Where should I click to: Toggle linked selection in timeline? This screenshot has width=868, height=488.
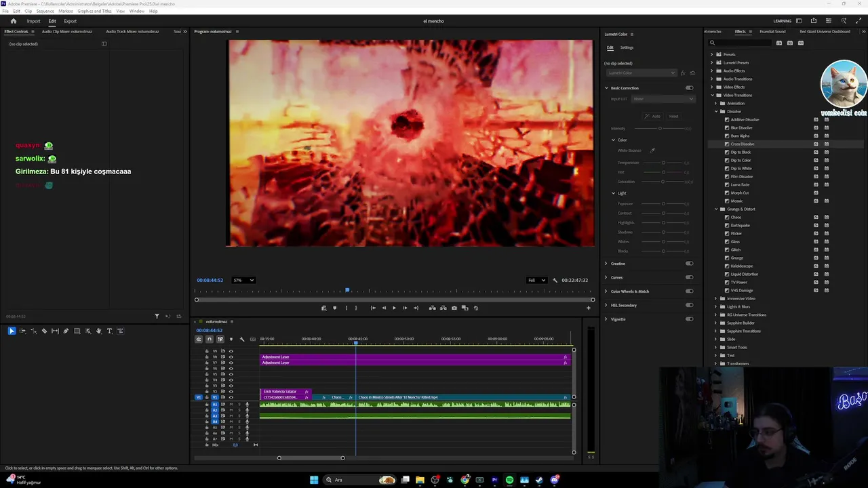click(220, 339)
